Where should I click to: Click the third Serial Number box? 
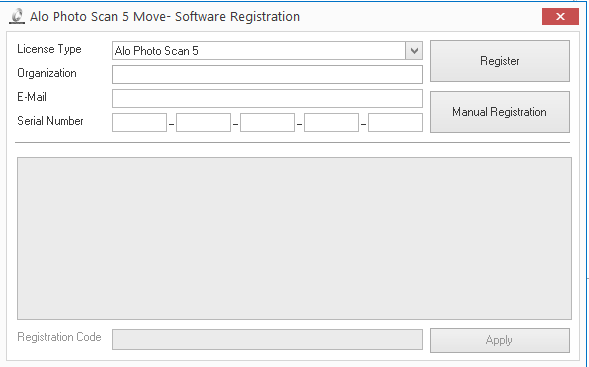pyautogui.click(x=267, y=122)
